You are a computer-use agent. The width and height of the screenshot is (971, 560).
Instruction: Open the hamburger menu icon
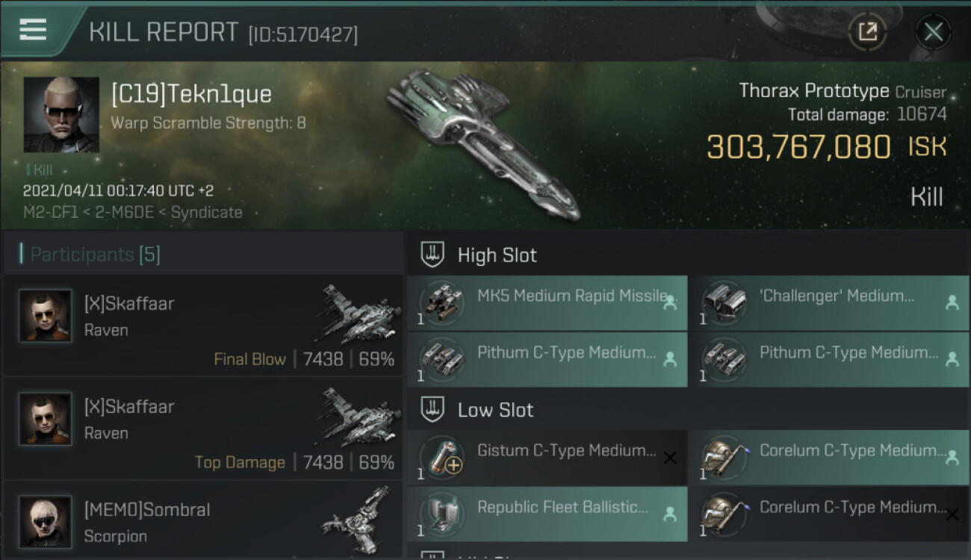pos(33,30)
